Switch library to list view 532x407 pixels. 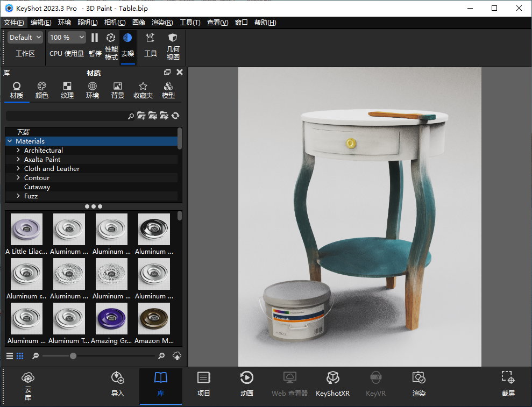click(10, 356)
